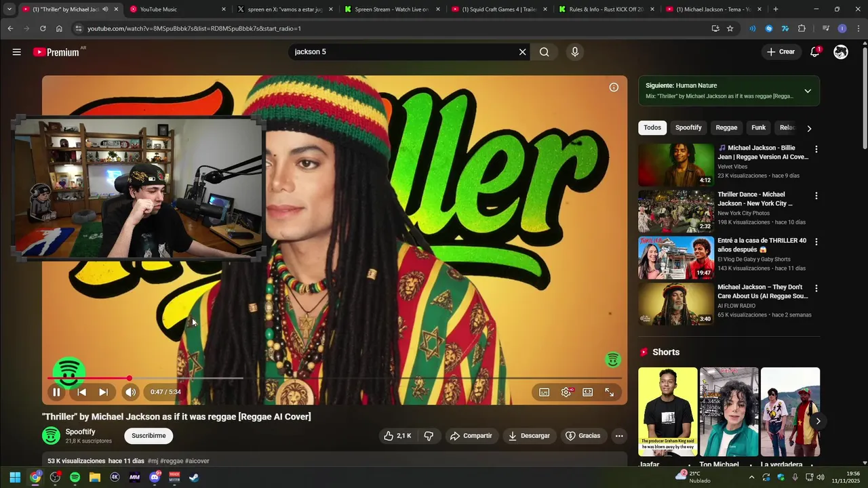Reload the page
Screen dimensions: 868x488
[x=43, y=28]
